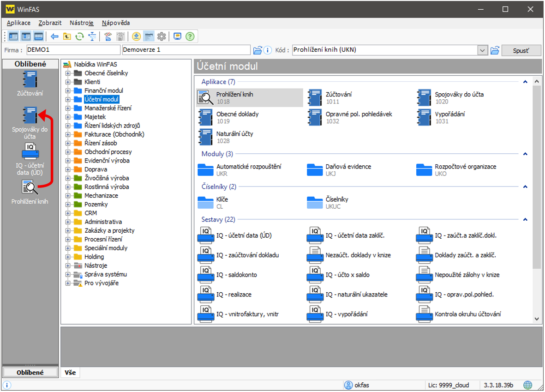Open the settings gear in toolbar
This screenshot has height=392, width=545.
point(162,36)
